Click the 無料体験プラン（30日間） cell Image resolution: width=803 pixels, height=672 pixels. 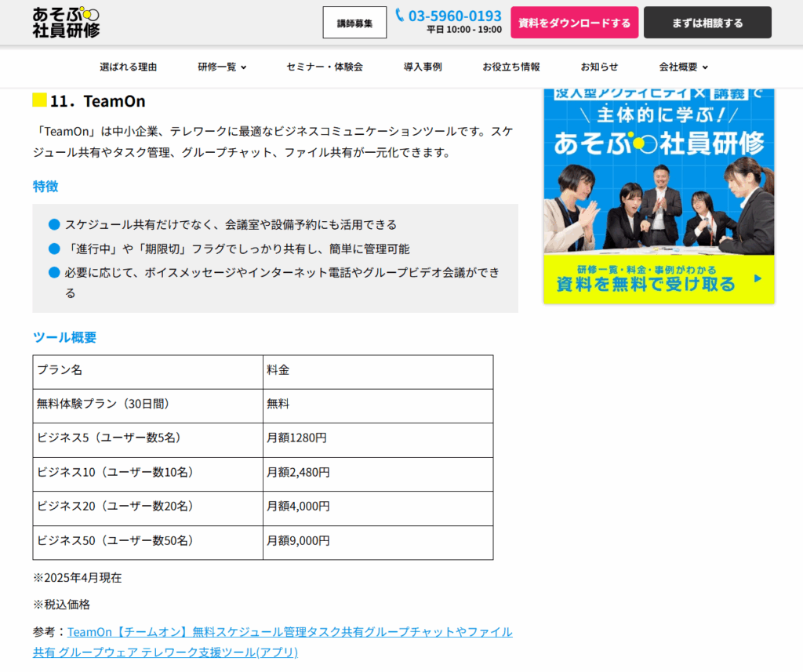[148, 405]
